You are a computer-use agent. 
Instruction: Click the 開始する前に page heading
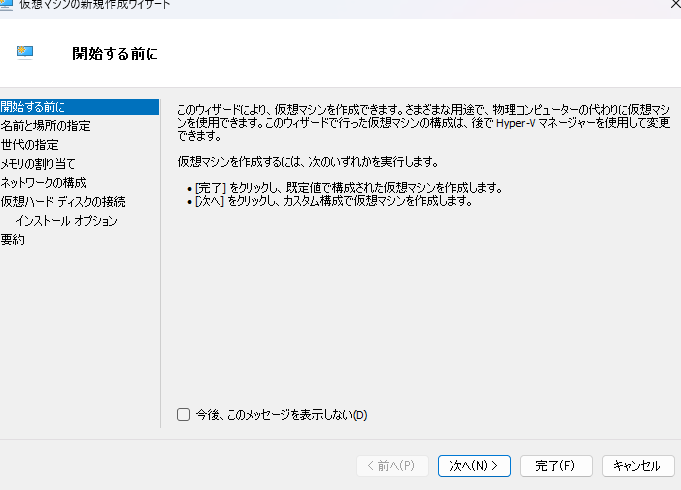(115, 53)
